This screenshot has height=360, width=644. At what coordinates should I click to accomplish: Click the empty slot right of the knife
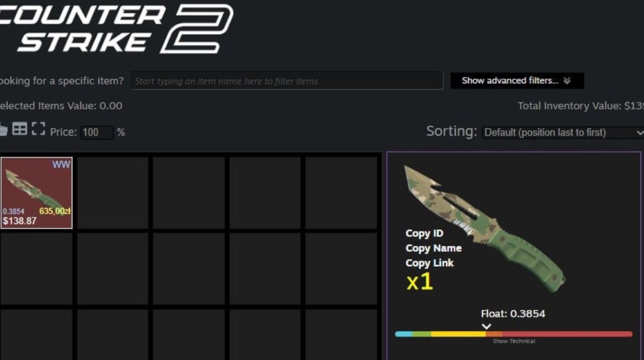click(112, 193)
